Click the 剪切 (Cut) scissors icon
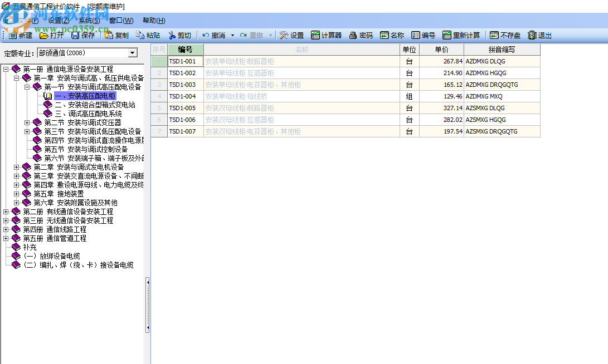 point(172,35)
